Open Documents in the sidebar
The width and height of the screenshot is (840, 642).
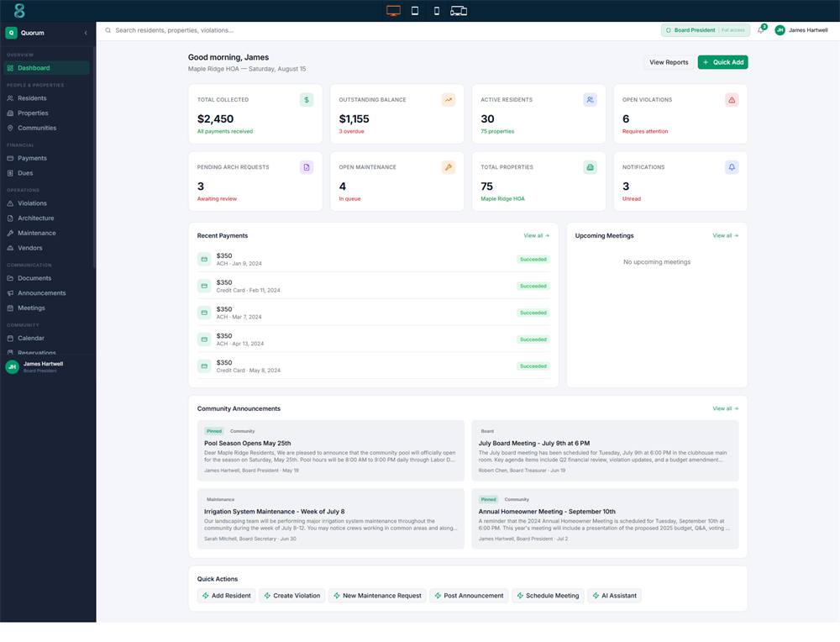(46, 278)
